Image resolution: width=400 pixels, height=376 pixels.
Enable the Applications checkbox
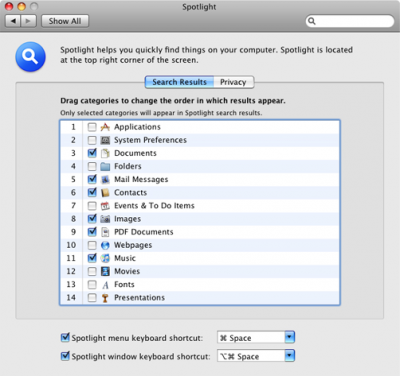(x=92, y=127)
